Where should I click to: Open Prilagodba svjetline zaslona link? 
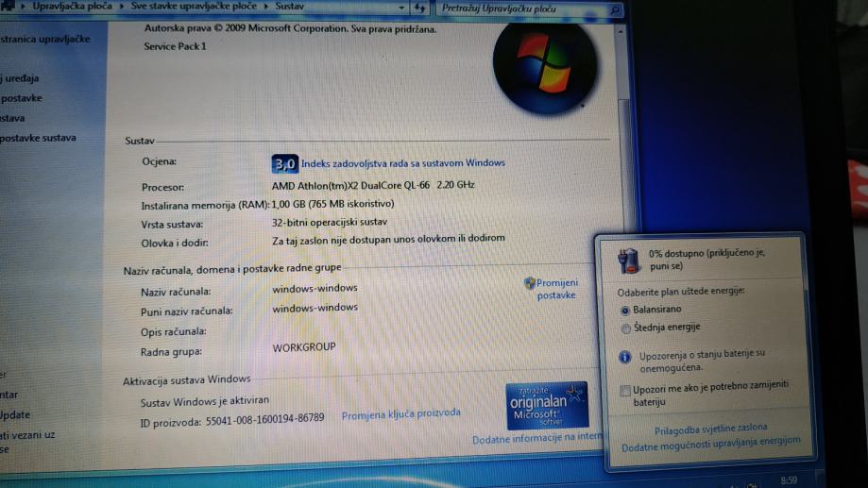(x=711, y=429)
